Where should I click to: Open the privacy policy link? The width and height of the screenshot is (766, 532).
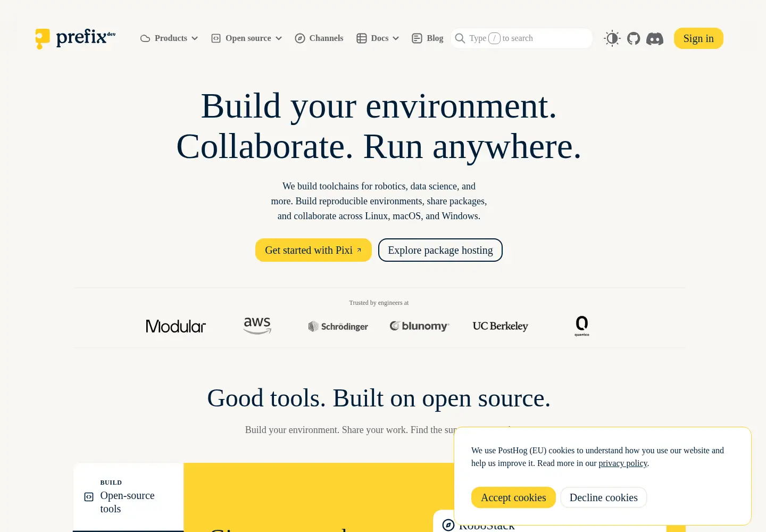click(x=623, y=463)
